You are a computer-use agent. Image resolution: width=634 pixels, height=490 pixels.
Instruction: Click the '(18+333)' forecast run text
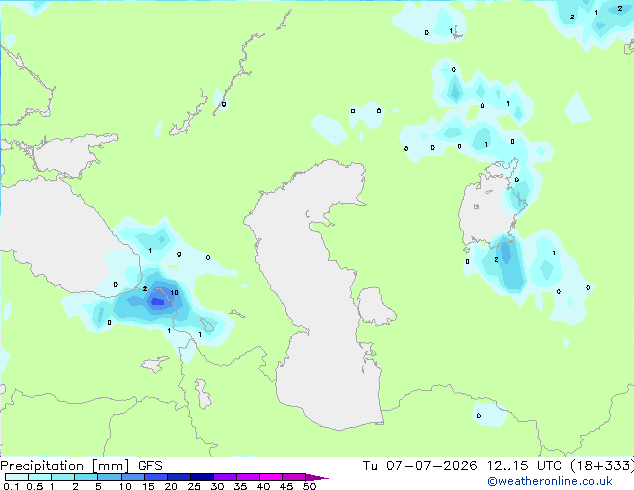point(602,466)
